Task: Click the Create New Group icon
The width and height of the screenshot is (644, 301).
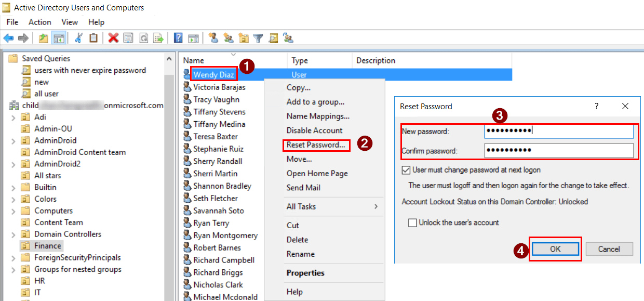Action: (227, 37)
